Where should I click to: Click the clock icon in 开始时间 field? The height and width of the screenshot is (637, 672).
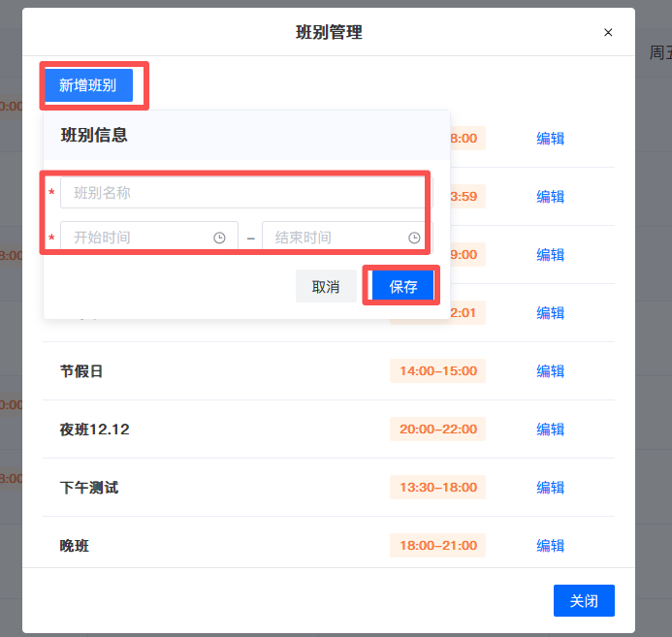point(219,238)
